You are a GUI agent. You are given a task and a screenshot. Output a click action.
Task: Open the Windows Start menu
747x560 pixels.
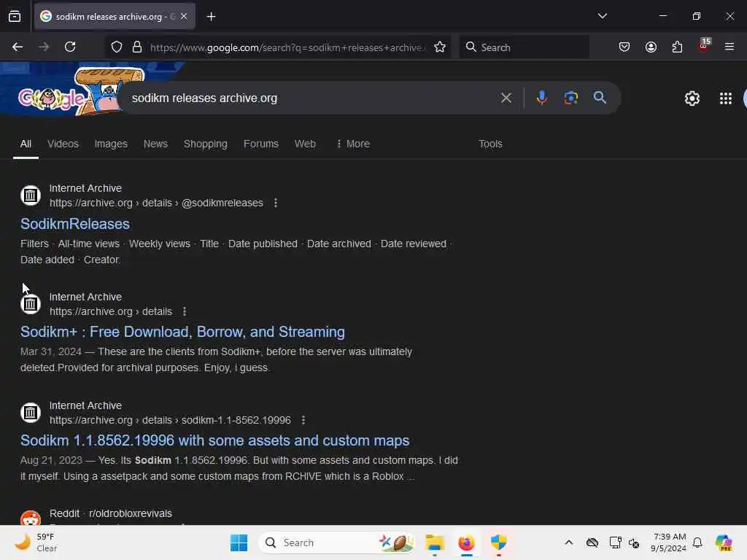click(239, 542)
